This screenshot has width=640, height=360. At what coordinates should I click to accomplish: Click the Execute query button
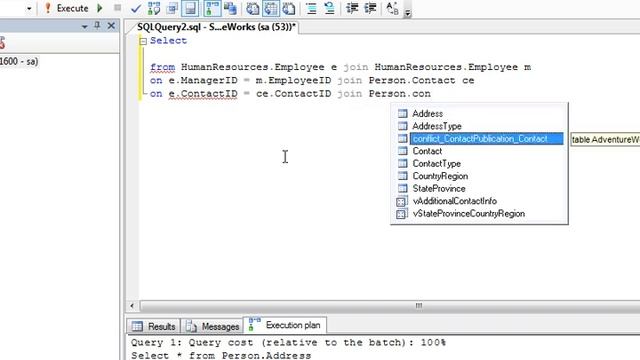(x=66, y=8)
